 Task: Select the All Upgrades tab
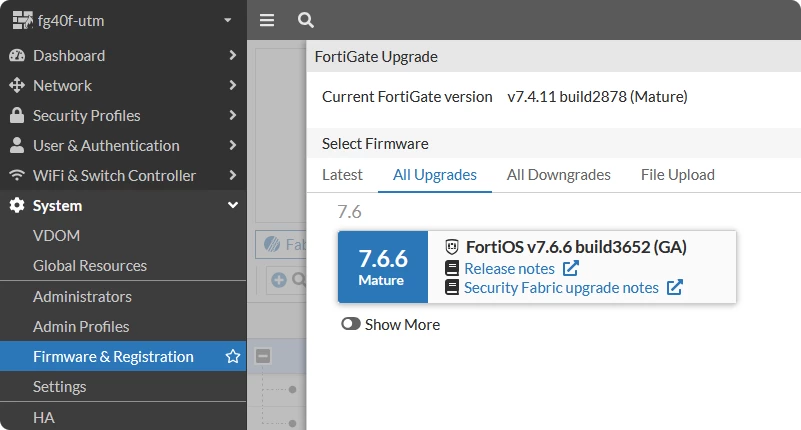[435, 175]
